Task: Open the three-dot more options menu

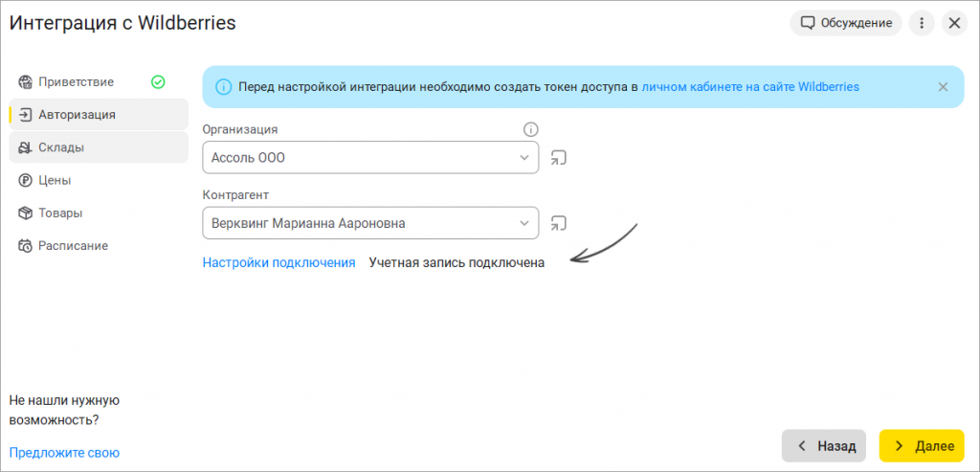Action: coord(922,24)
